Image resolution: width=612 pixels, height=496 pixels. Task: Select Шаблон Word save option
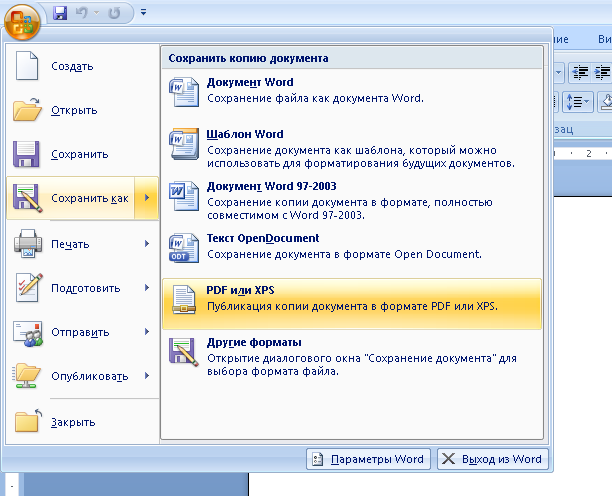point(352,148)
